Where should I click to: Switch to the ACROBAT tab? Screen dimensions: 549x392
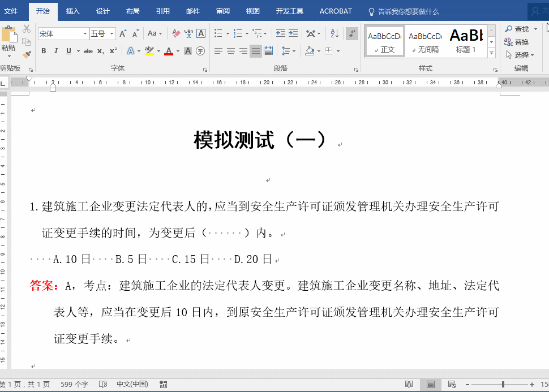pos(336,11)
